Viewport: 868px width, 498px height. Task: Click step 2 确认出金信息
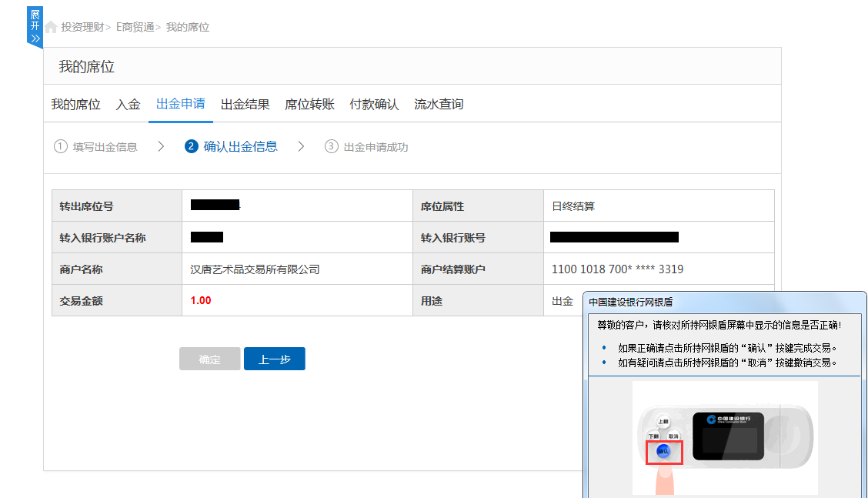[x=231, y=146]
